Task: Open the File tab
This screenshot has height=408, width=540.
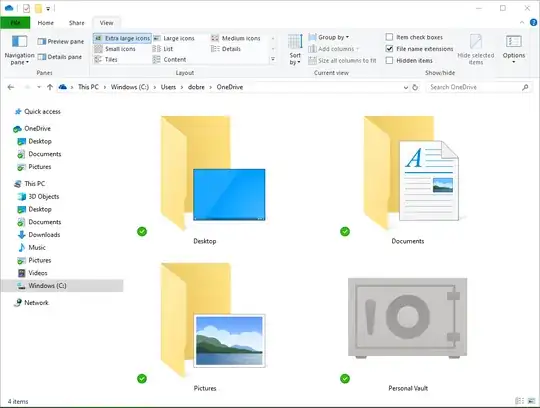Action: [x=15, y=23]
